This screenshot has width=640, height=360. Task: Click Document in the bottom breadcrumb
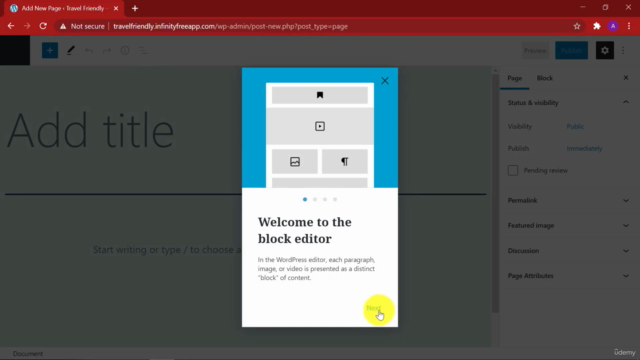[x=28, y=353]
